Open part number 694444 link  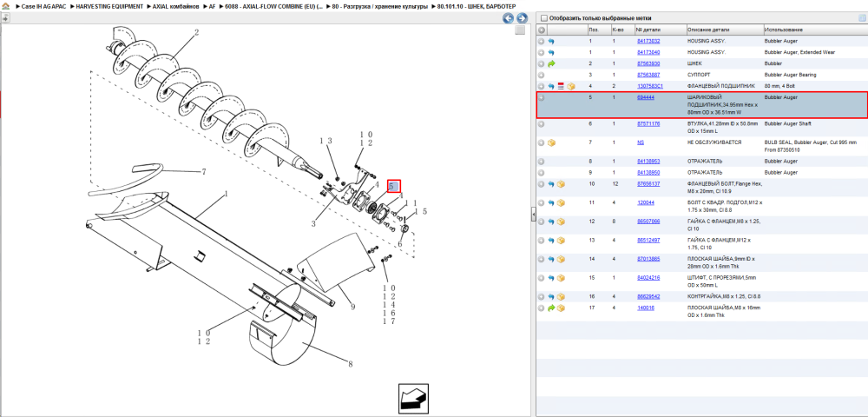(646, 97)
